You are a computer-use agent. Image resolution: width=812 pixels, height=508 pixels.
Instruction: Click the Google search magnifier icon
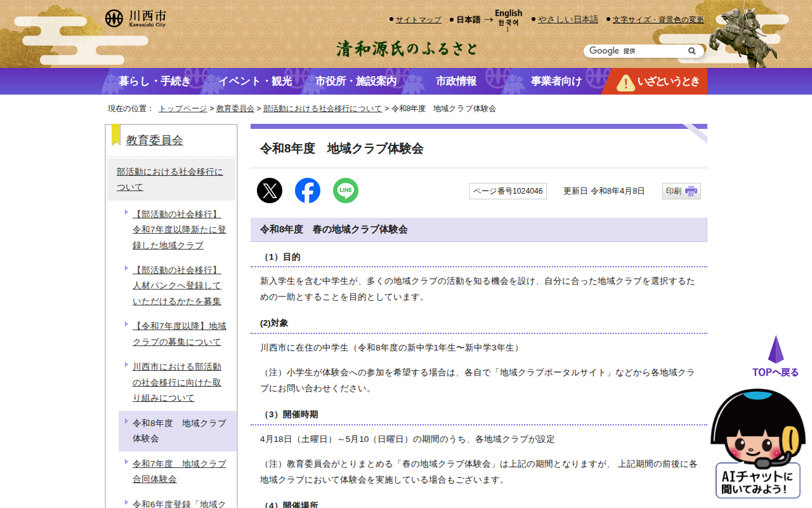coord(692,51)
